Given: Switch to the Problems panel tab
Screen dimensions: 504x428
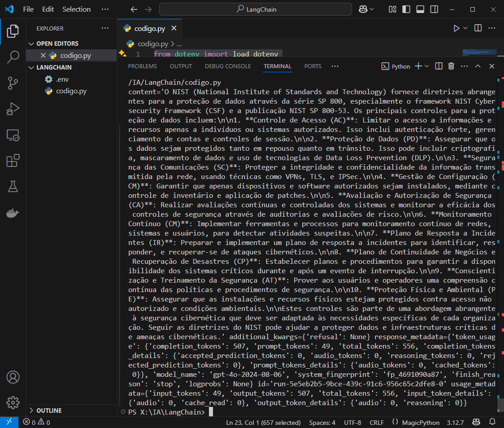Looking at the screenshot, I should pyautogui.click(x=143, y=66).
